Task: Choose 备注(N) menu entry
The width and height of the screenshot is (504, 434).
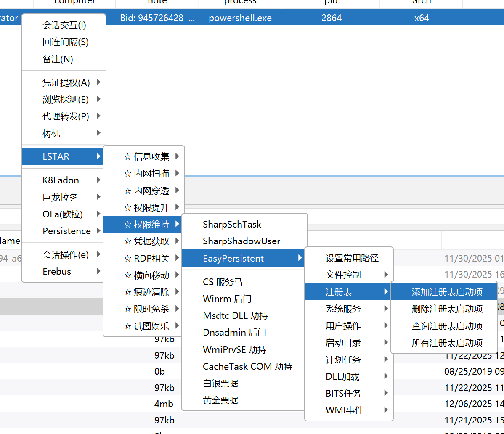Action: pos(64,59)
